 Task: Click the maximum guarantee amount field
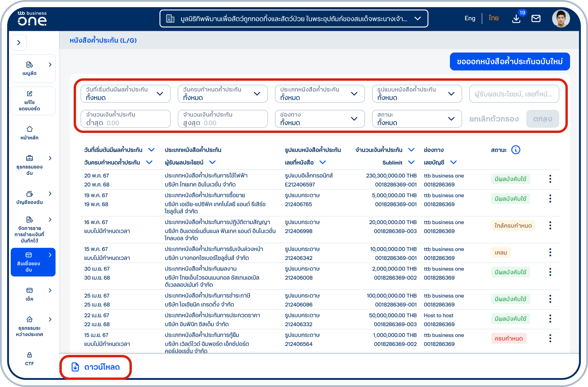click(223, 119)
